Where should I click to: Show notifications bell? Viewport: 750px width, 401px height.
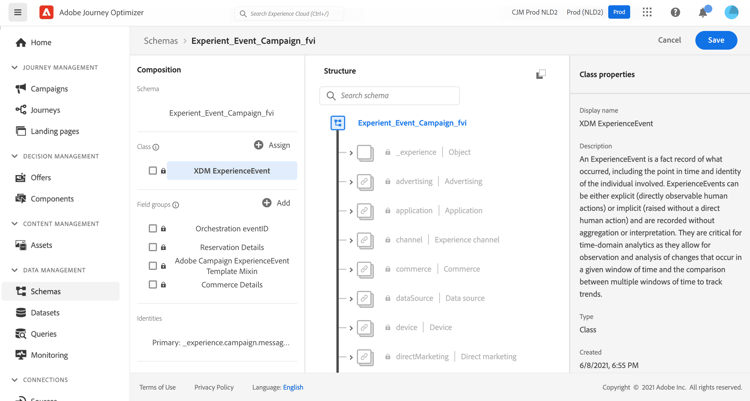[703, 13]
